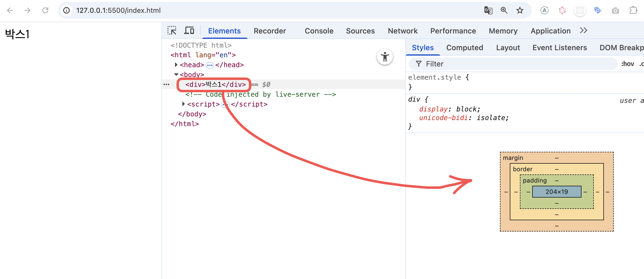Bookmark this page with the star
Screen dimensions: 644x279
[x=520, y=10]
